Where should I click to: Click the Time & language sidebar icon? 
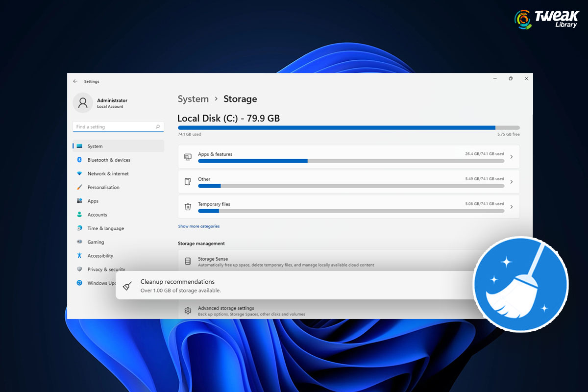80,228
